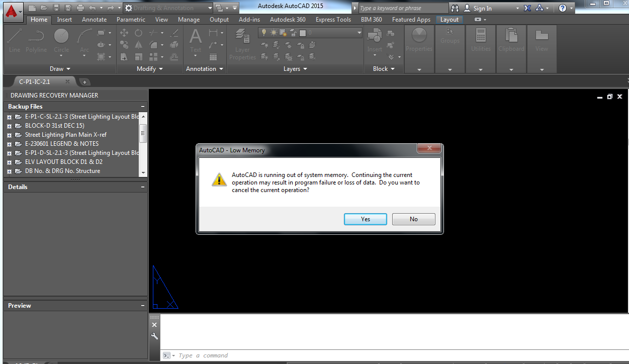The height and width of the screenshot is (364, 629).
Task: Expand the Layers panel flyout
Action: tap(295, 69)
